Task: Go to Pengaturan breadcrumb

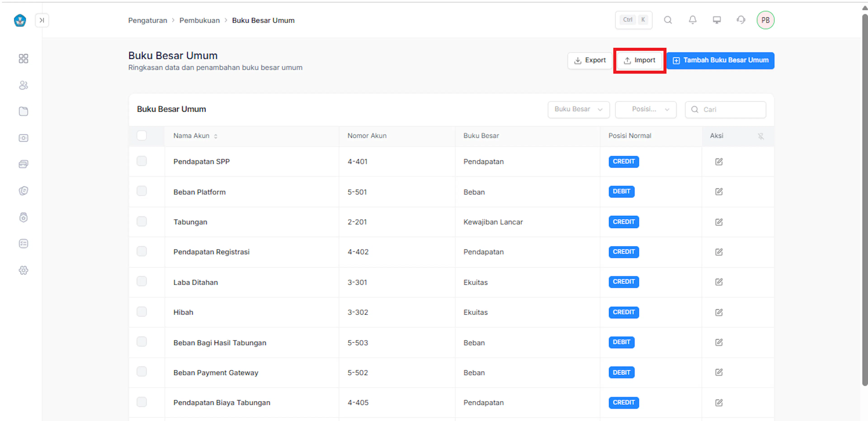Action: [148, 20]
